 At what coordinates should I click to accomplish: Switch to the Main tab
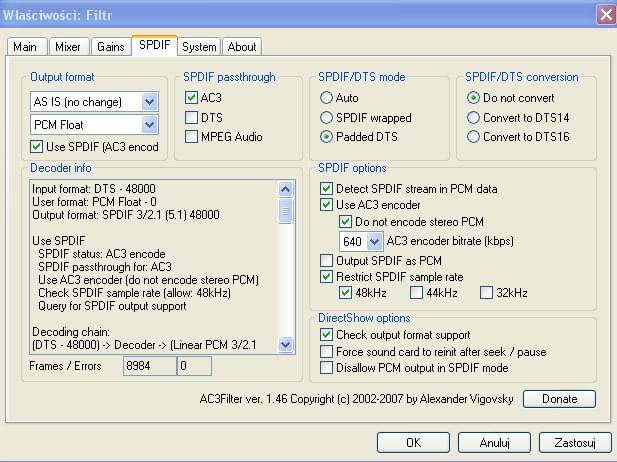pos(25,47)
